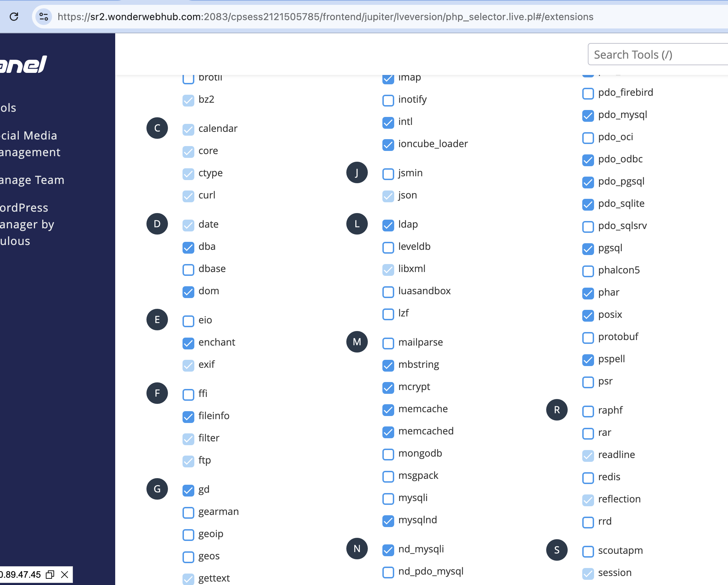Click the letter M section badge

[357, 342]
